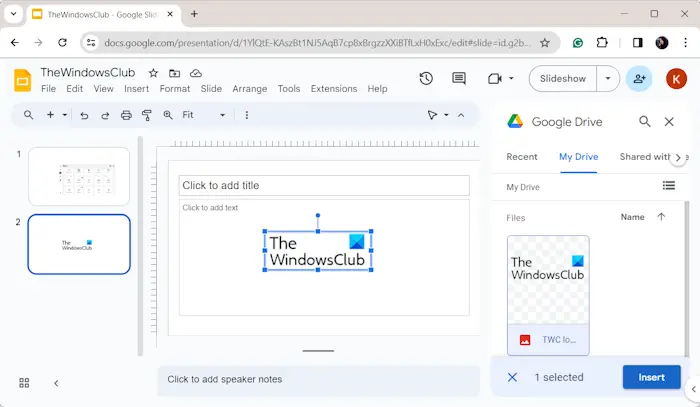Open the Slide menu

(211, 89)
